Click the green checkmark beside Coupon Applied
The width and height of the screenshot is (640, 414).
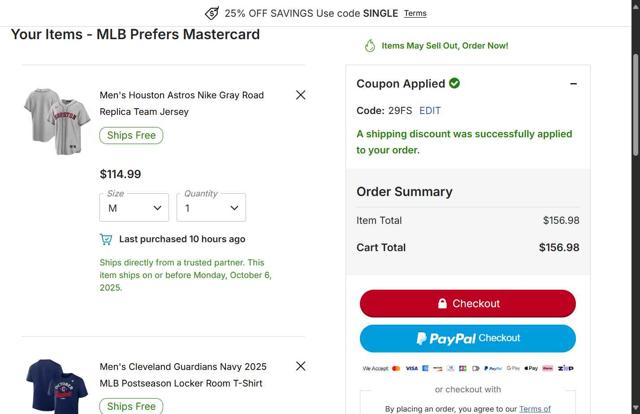tap(455, 83)
